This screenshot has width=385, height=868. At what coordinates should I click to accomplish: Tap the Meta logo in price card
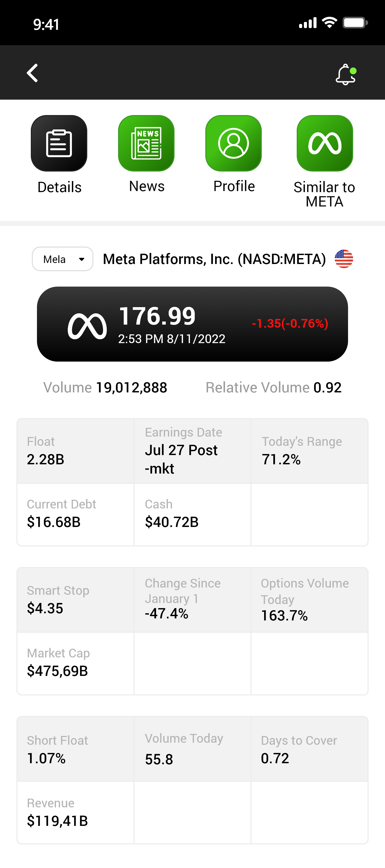(x=87, y=326)
